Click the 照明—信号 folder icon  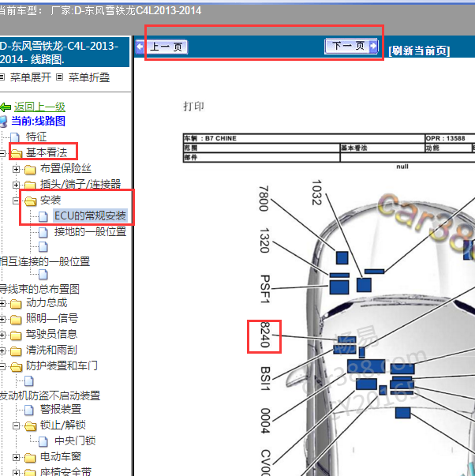[16, 320]
